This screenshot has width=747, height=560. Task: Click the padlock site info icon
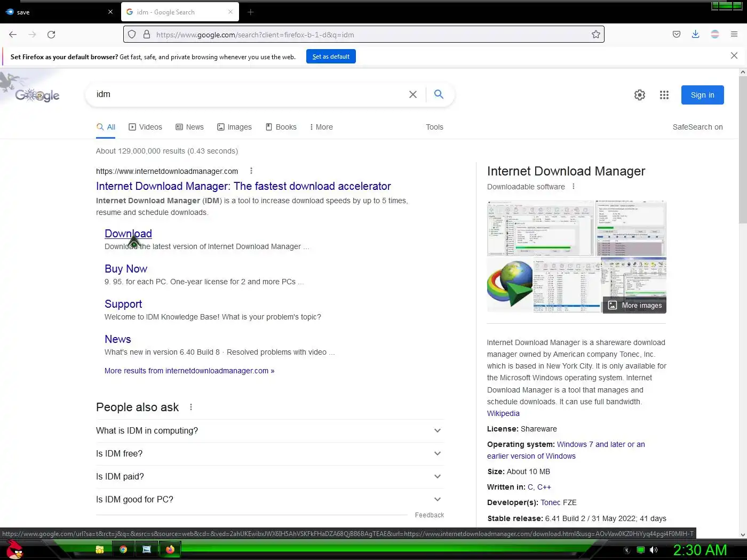point(147,35)
